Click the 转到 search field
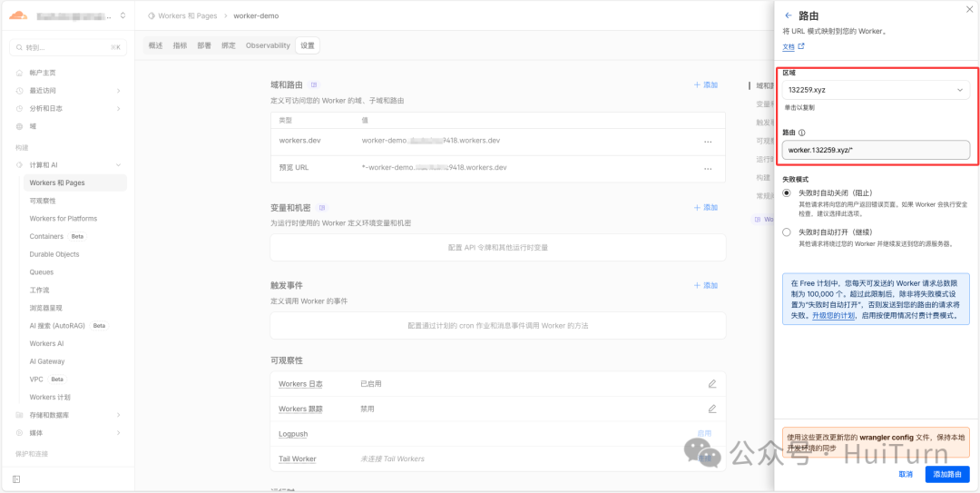 tap(68, 47)
